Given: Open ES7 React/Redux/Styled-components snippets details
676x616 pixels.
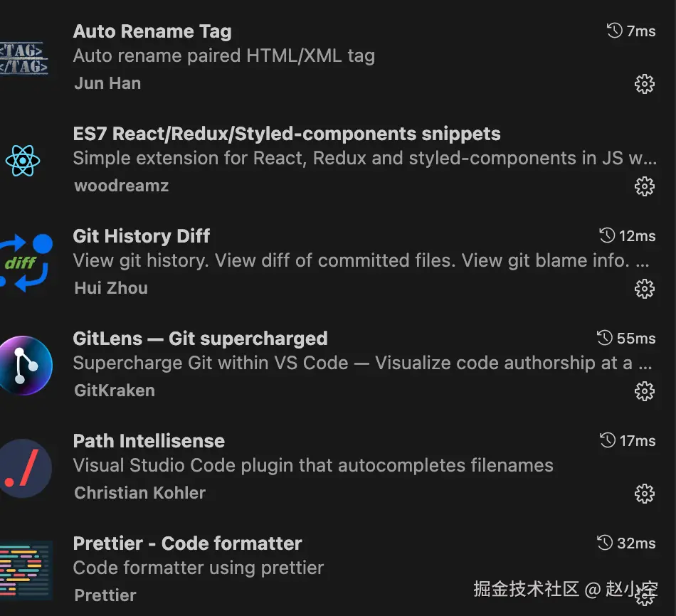Looking at the screenshot, I should (x=287, y=134).
